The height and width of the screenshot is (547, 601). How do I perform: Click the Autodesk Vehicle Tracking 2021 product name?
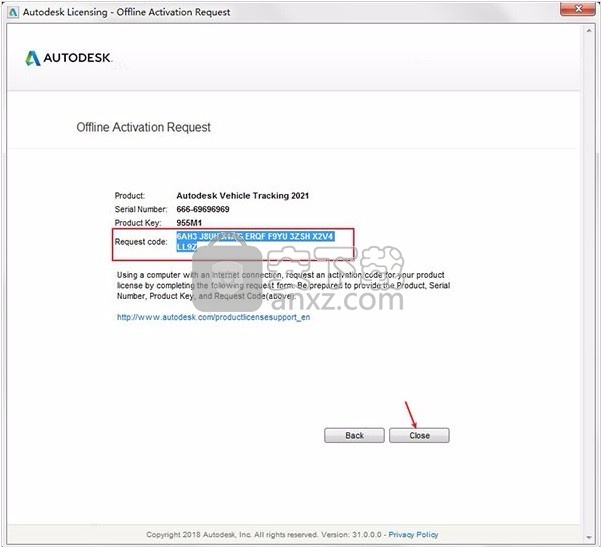tap(243, 195)
